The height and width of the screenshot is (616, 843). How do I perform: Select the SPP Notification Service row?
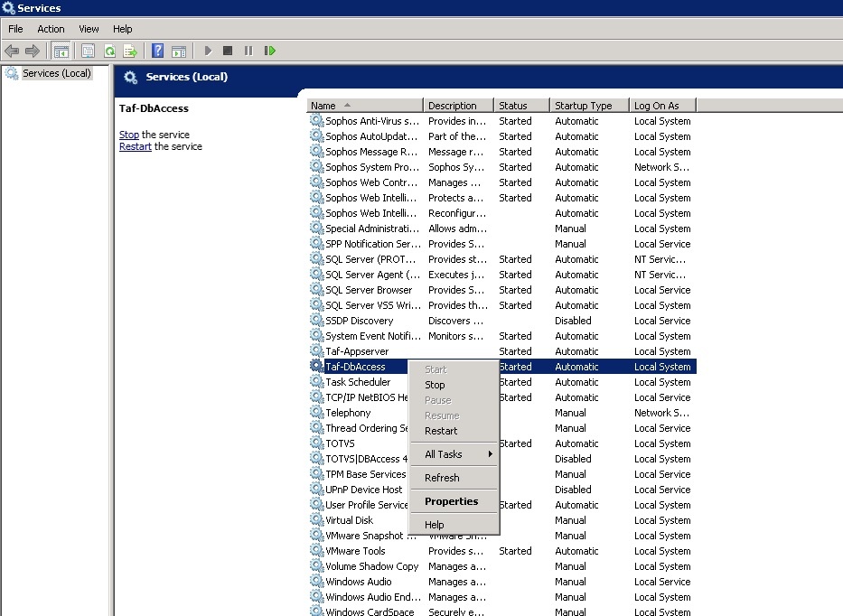[x=502, y=244]
